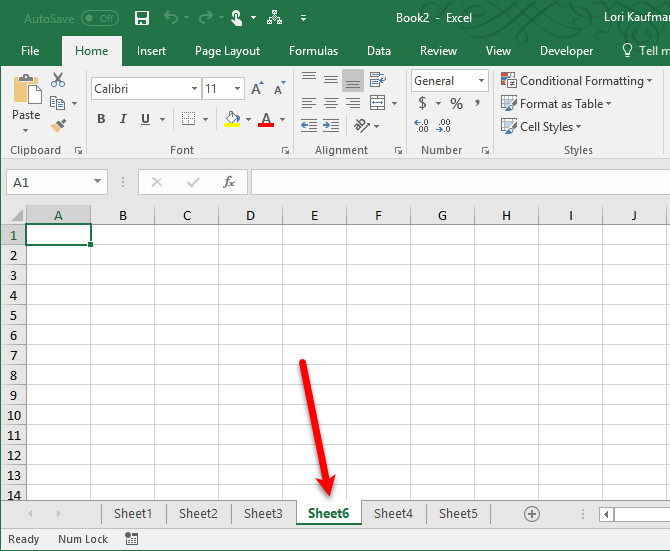670x551 pixels.
Task: Click the Merge & Center icon
Action: pyautogui.click(x=377, y=103)
